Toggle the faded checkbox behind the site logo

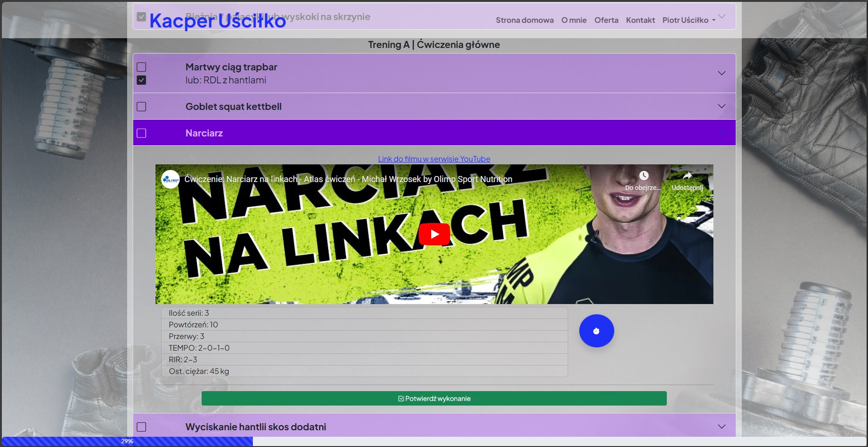142,17
